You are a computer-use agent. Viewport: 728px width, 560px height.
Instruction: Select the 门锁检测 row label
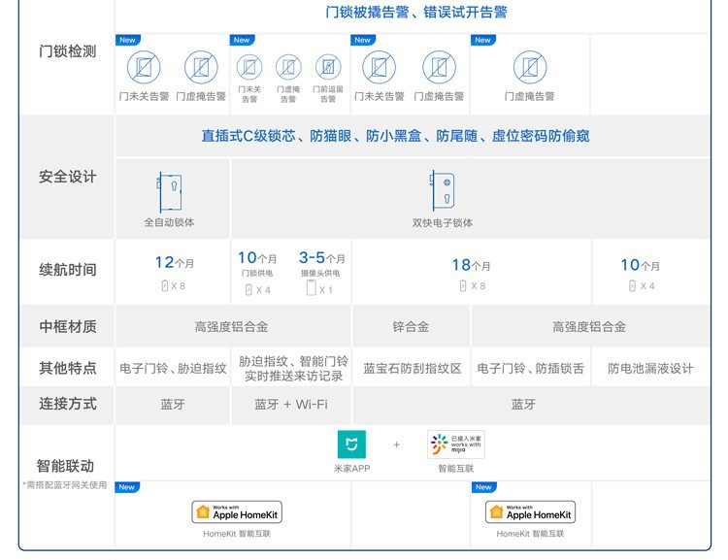pyautogui.click(x=67, y=51)
